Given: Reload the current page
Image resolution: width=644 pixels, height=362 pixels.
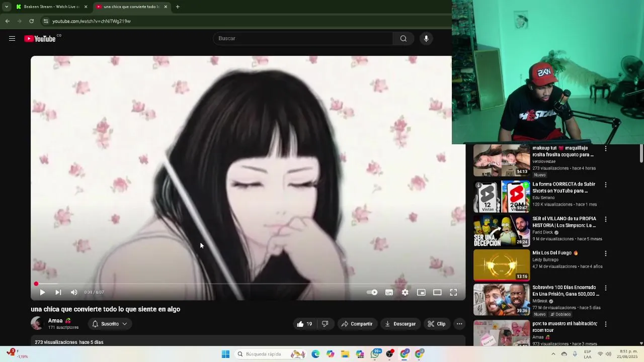Looking at the screenshot, I should coord(31,21).
